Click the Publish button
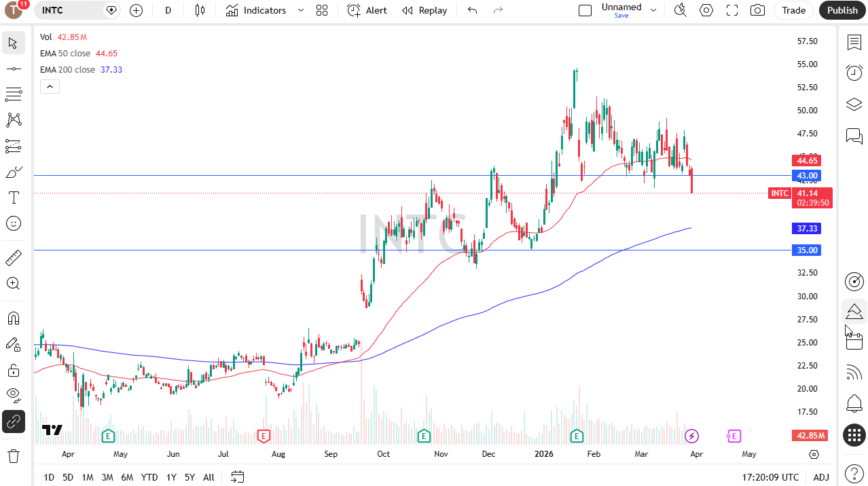This screenshot has width=868, height=486. [842, 10]
